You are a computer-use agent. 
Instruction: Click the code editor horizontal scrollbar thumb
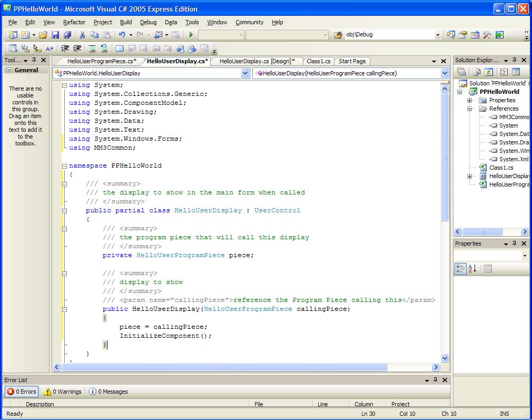point(224,367)
